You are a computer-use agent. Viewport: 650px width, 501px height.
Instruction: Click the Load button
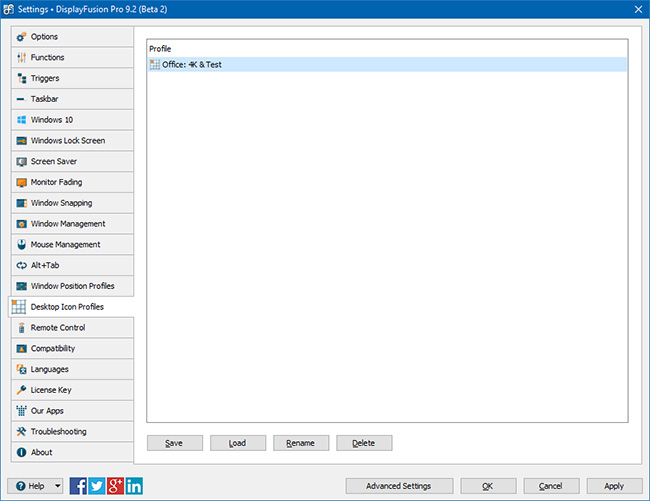[238, 442]
